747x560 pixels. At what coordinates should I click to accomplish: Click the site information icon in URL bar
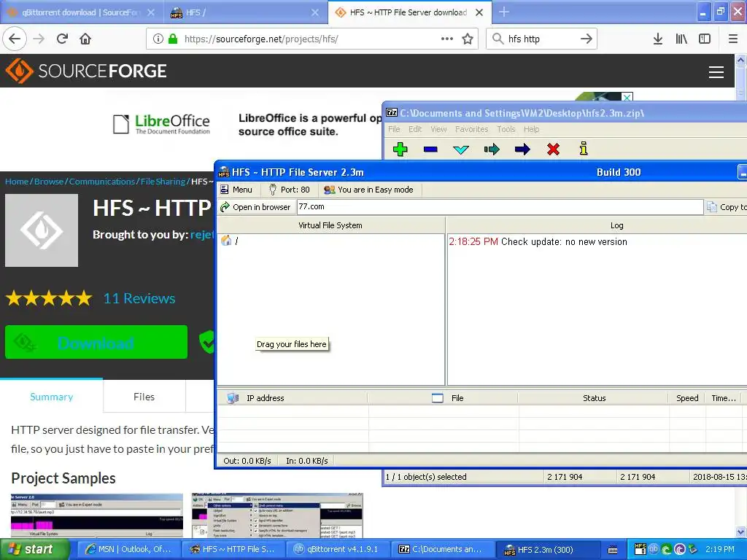(x=158, y=39)
